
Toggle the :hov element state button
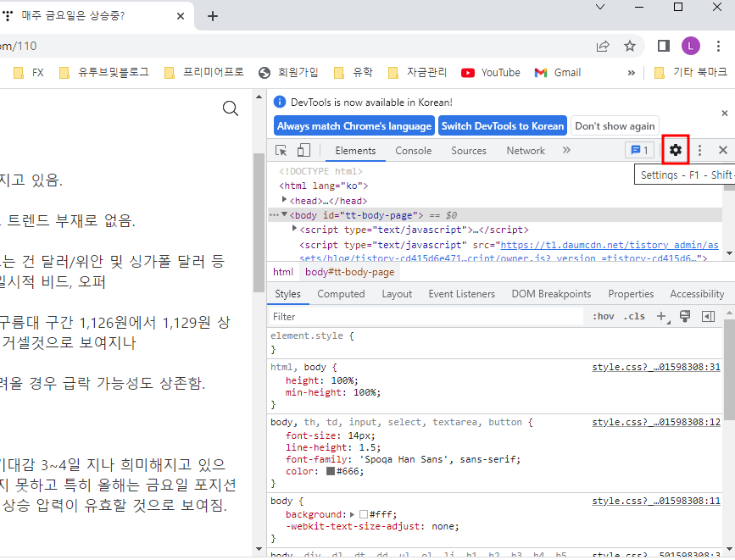tap(603, 317)
